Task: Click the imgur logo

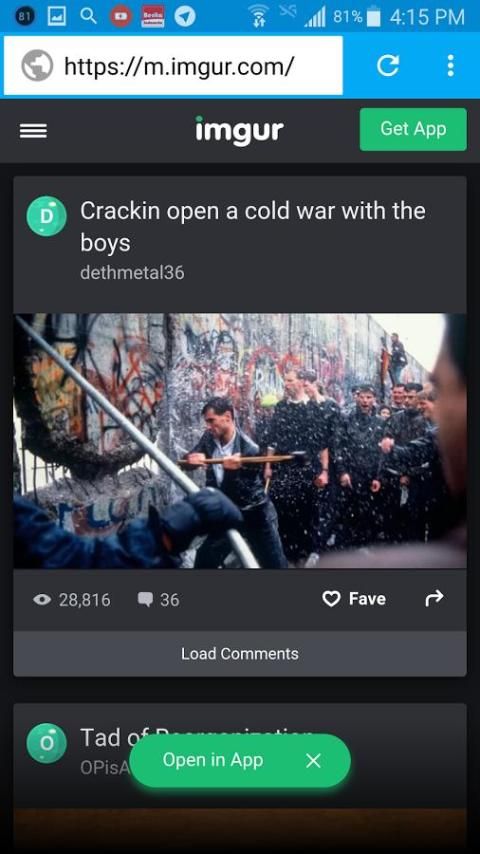Action: (x=240, y=131)
